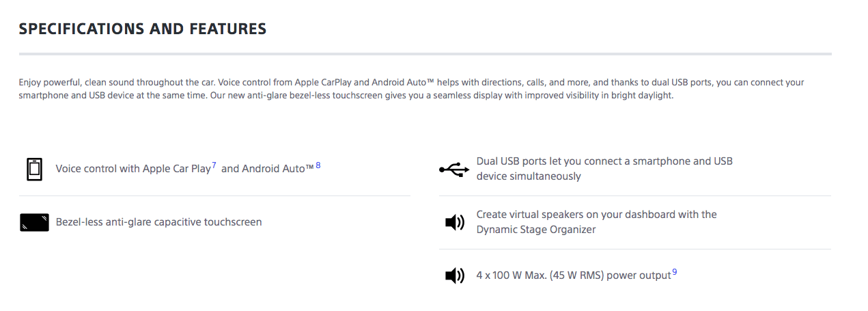Click the Specifications and Features heading

point(143,29)
